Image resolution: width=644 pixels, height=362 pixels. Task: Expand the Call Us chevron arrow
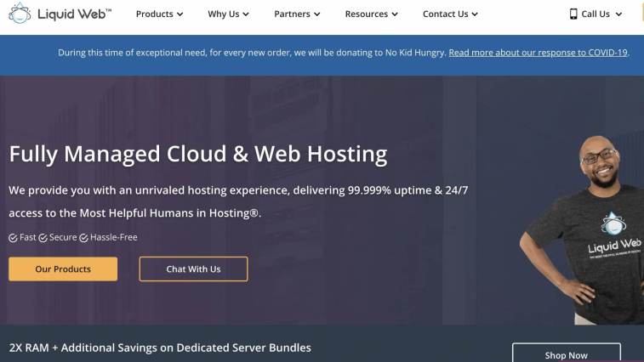pos(618,14)
